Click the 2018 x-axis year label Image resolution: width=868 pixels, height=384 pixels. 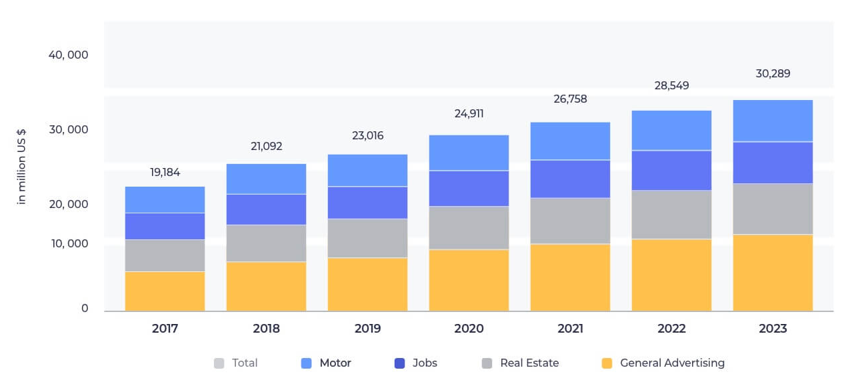coord(266,329)
